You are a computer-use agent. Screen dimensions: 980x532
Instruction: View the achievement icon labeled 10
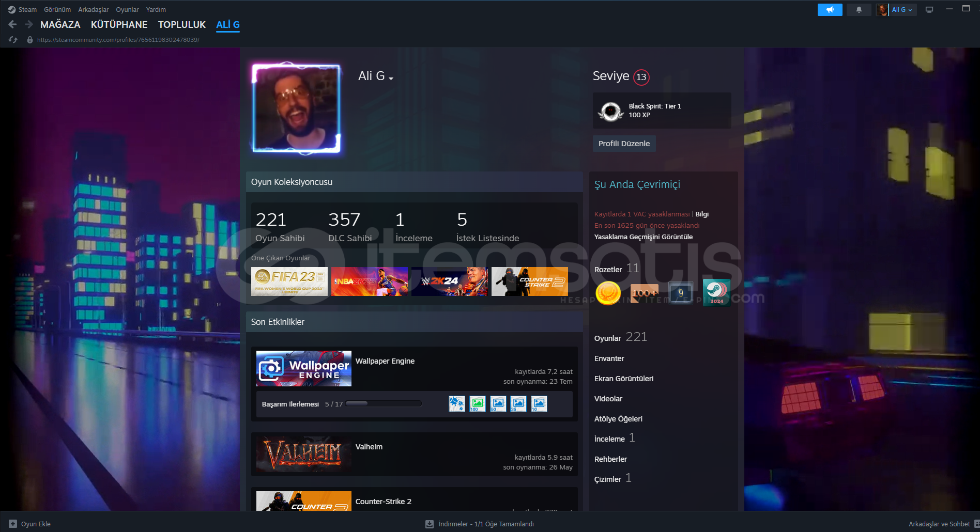pyautogui.click(x=539, y=404)
